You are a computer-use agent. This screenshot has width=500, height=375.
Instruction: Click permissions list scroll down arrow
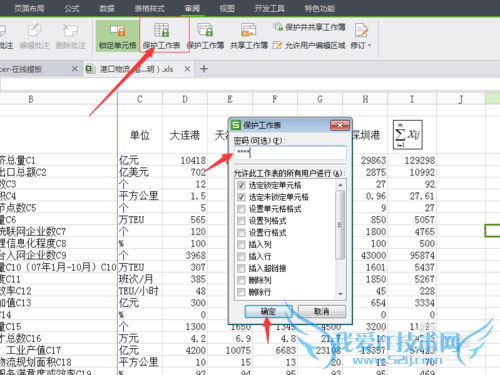click(340, 294)
